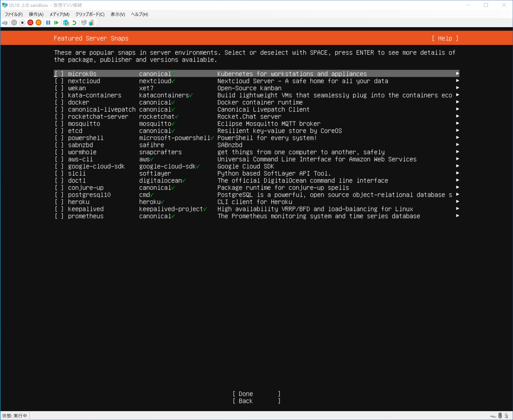Click the Back button
The image size is (513, 420).
(256, 401)
